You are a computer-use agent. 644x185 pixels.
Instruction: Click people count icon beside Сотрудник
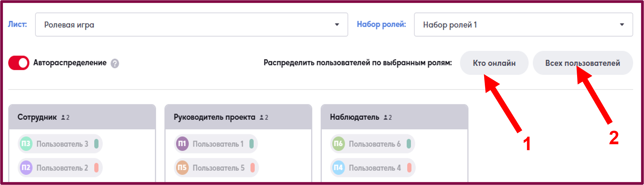click(x=63, y=117)
